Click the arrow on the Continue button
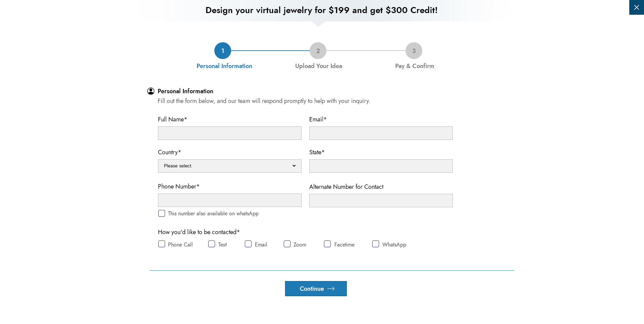Image resolution: width=644 pixels, height=324 pixels. pos(331,289)
